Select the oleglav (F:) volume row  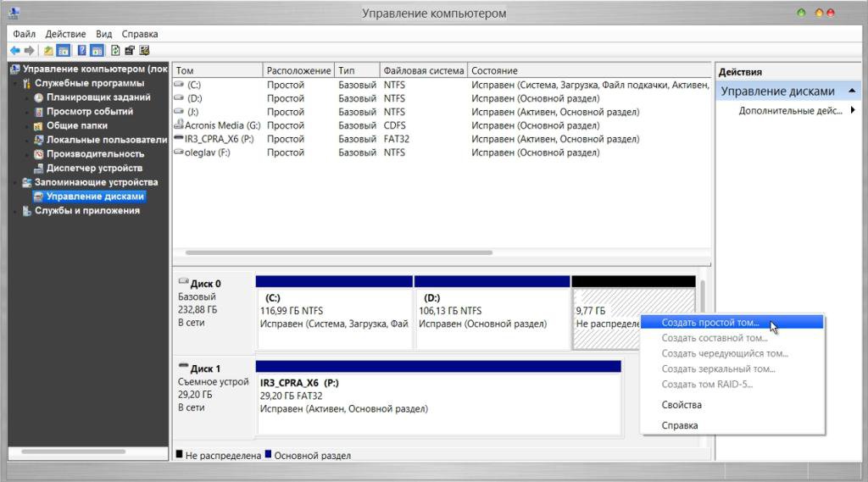pos(441,152)
